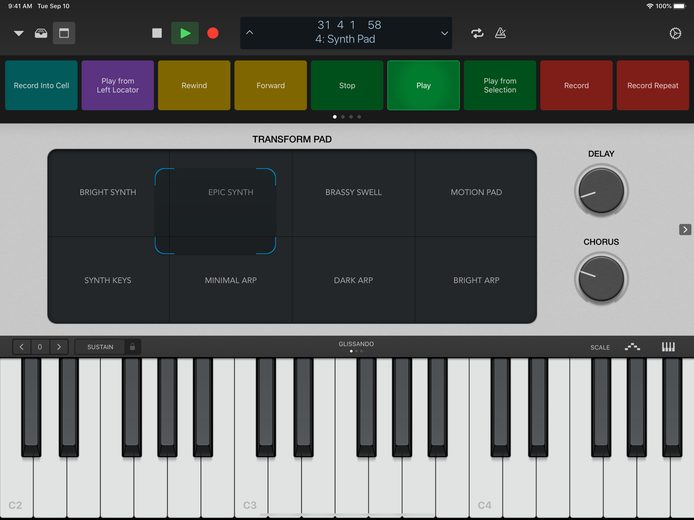Screen dimensions: 694x520
Task: Tap the Play from Selection button
Action: click(500, 85)
